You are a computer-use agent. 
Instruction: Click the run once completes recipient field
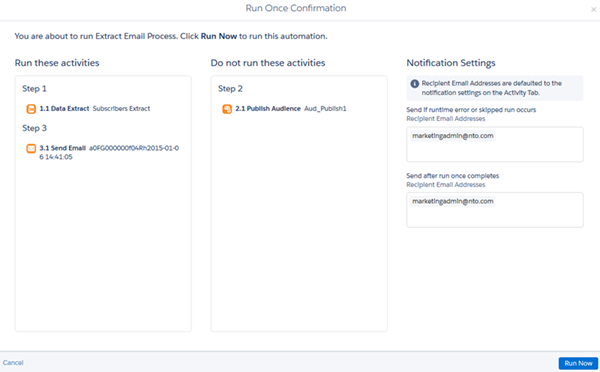pyautogui.click(x=495, y=210)
